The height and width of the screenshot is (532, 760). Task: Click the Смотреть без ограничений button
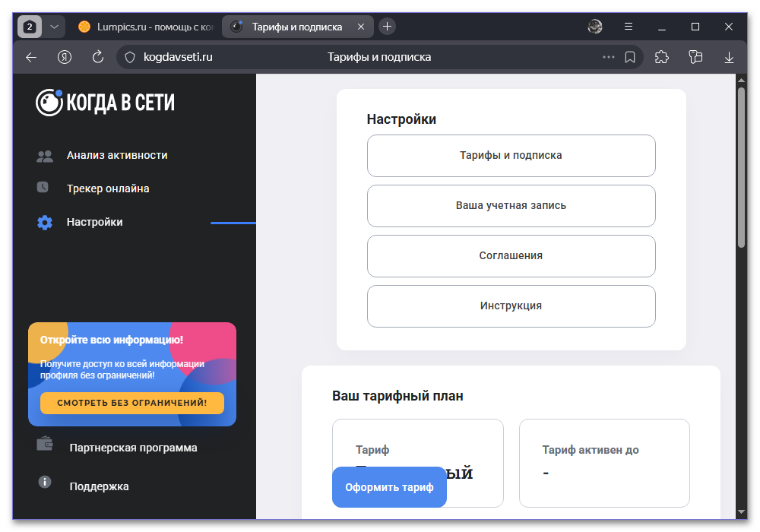131,403
